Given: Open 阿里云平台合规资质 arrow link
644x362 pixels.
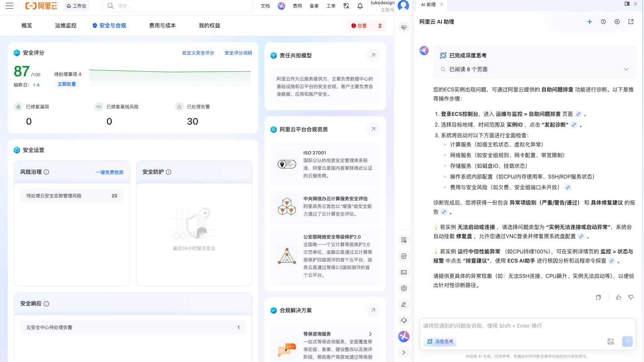Looking at the screenshot, I should pyautogui.click(x=373, y=129).
